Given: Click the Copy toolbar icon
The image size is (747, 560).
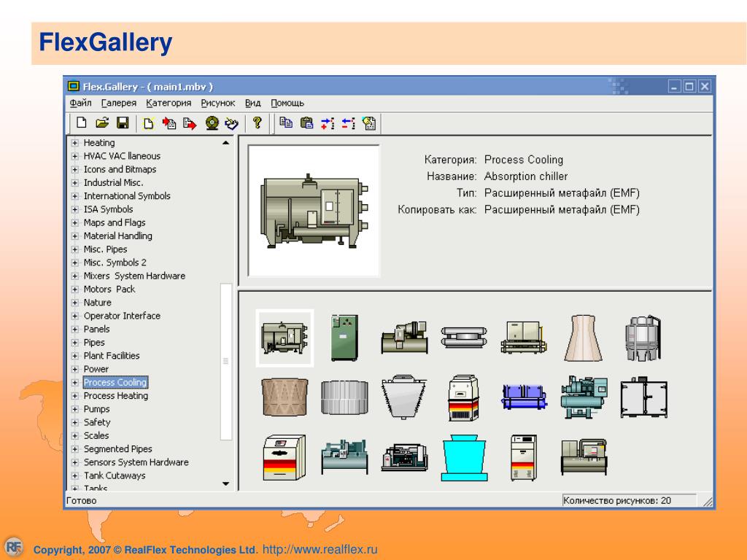Looking at the screenshot, I should (286, 122).
